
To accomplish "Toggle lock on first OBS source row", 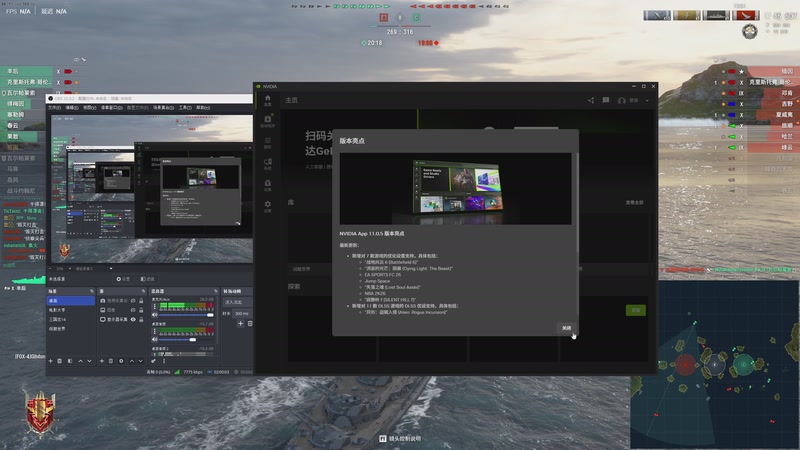I will coord(141,301).
